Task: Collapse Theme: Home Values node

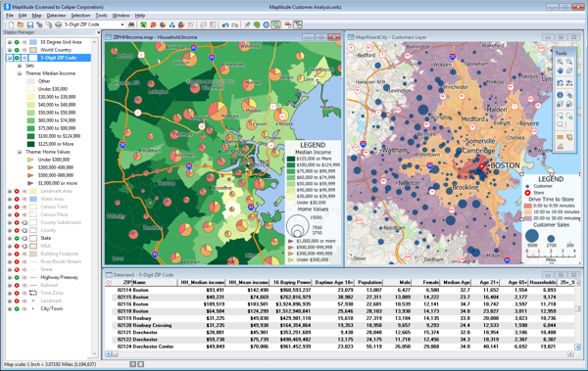Action: coord(20,152)
